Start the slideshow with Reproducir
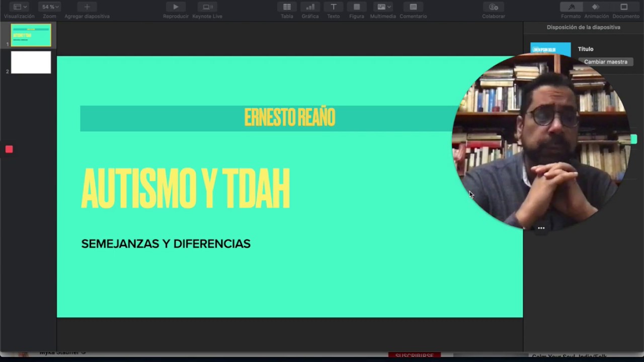 176,7
